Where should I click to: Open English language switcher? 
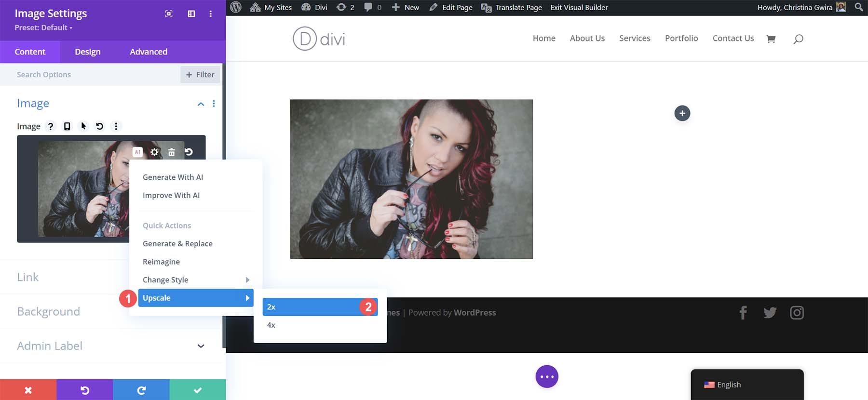747,385
